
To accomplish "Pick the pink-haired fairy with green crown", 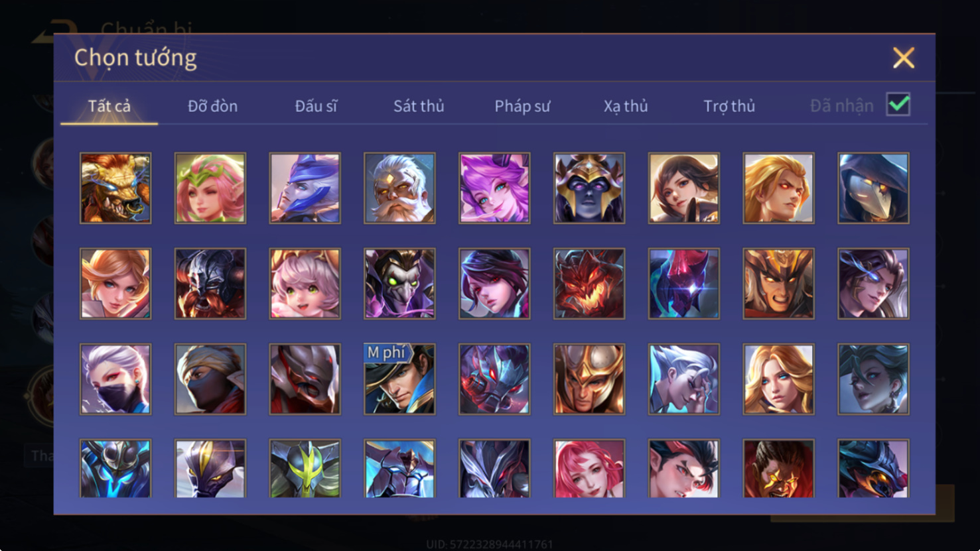I will pos(210,188).
